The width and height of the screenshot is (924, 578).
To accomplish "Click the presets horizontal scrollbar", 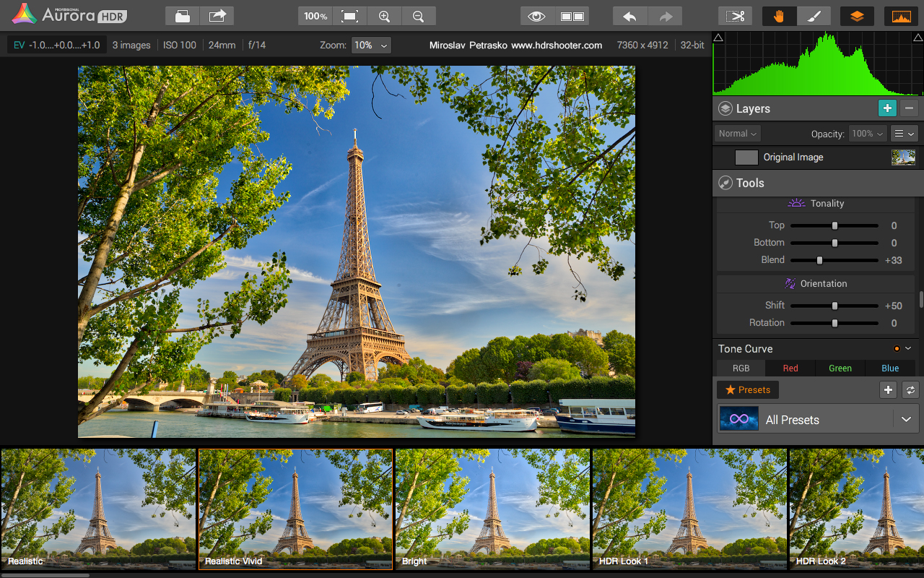I will pos(45,575).
